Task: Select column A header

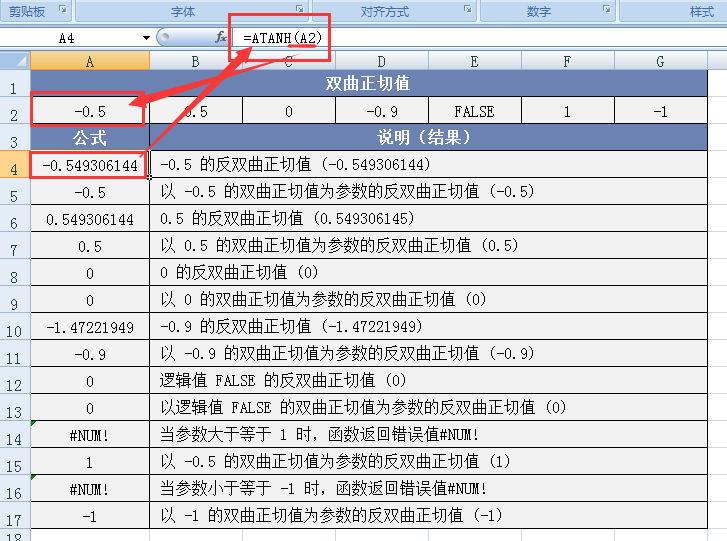Action: 90,61
